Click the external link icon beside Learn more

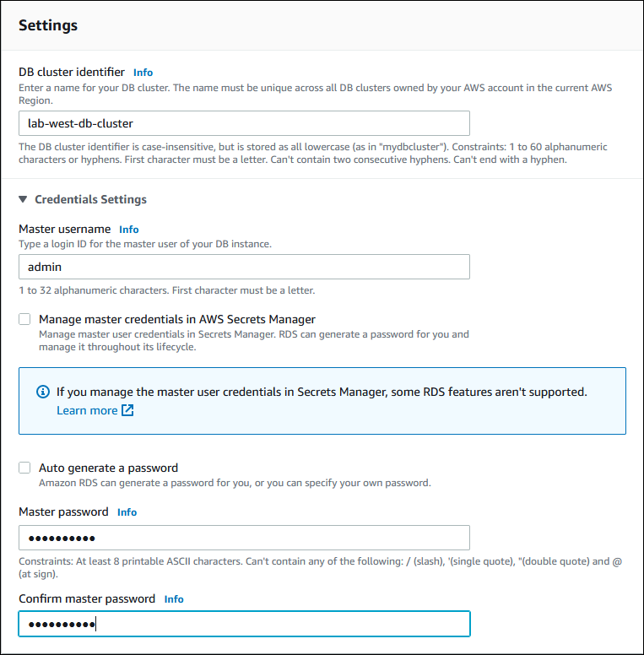[127, 411]
